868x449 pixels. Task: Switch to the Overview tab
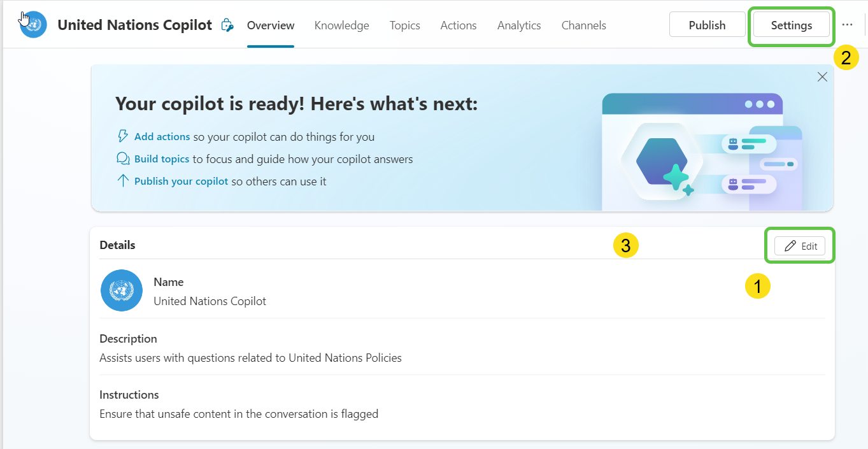(x=271, y=25)
